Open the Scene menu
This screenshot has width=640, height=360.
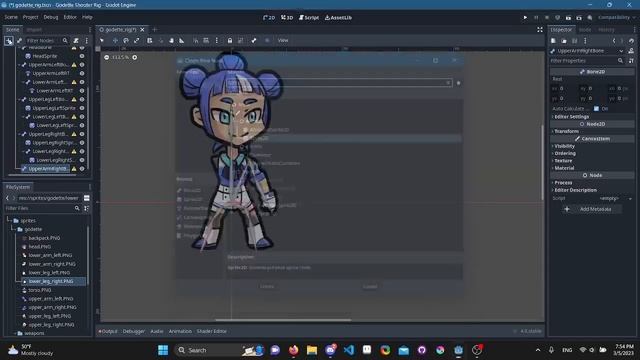(11, 17)
